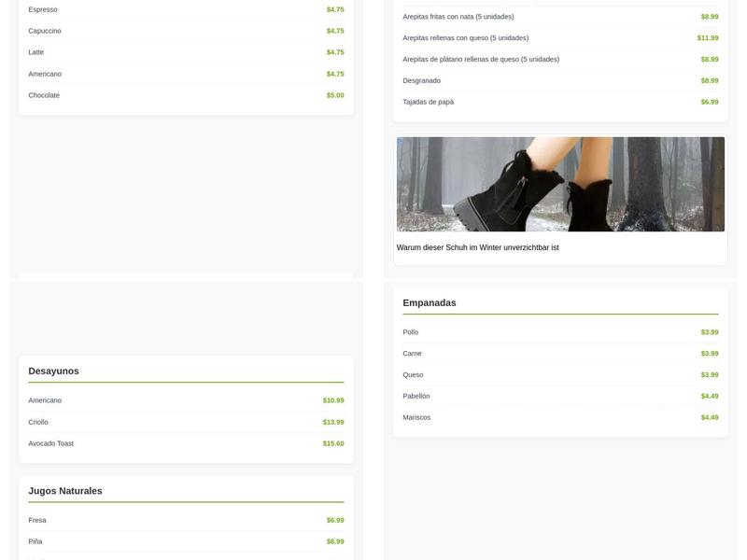Click the winter boot ad image
This screenshot has width=747, height=560.
(560, 184)
